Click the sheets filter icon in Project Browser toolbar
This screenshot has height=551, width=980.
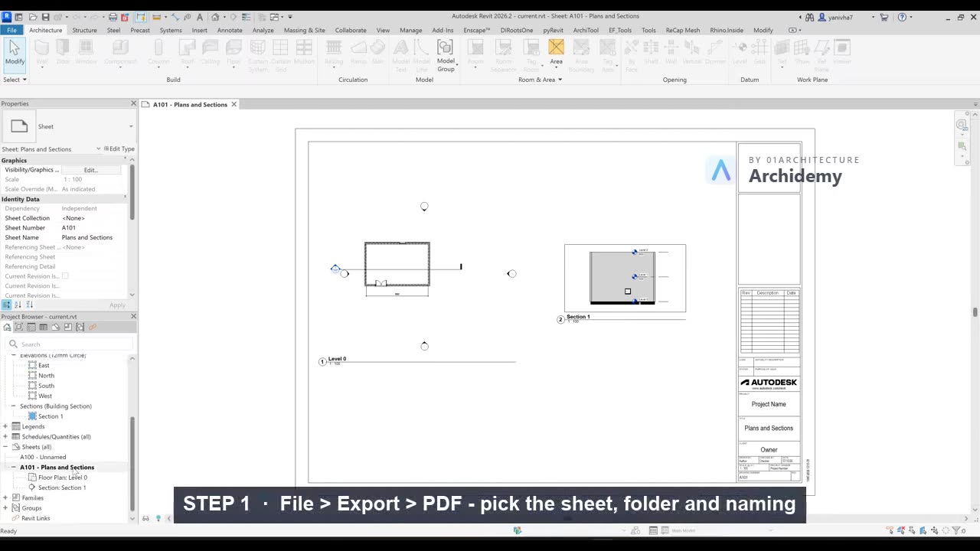(x=56, y=327)
